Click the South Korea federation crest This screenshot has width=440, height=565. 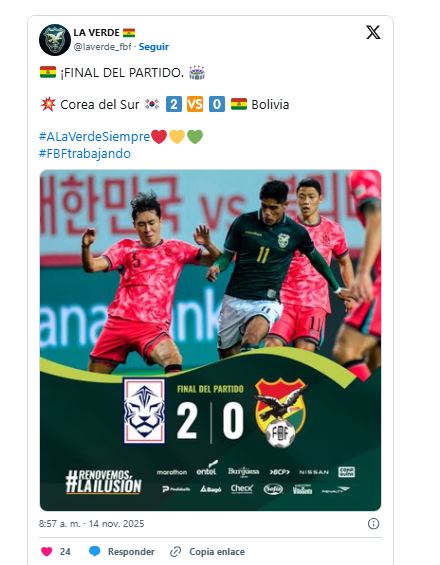[144, 411]
